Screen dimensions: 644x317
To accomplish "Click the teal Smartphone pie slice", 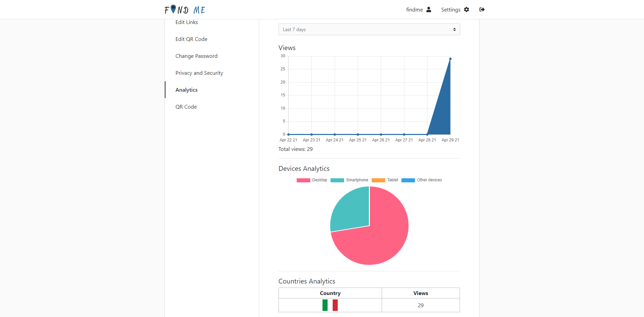I will (x=352, y=211).
